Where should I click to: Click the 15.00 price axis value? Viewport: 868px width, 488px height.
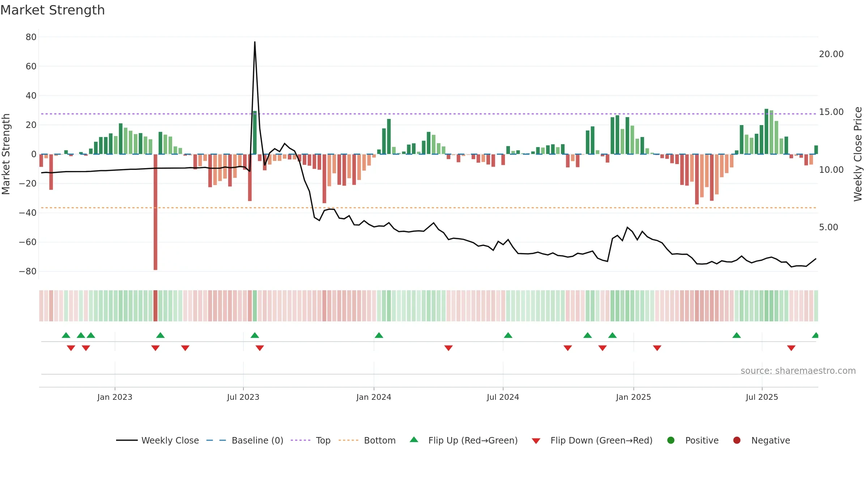(x=831, y=112)
